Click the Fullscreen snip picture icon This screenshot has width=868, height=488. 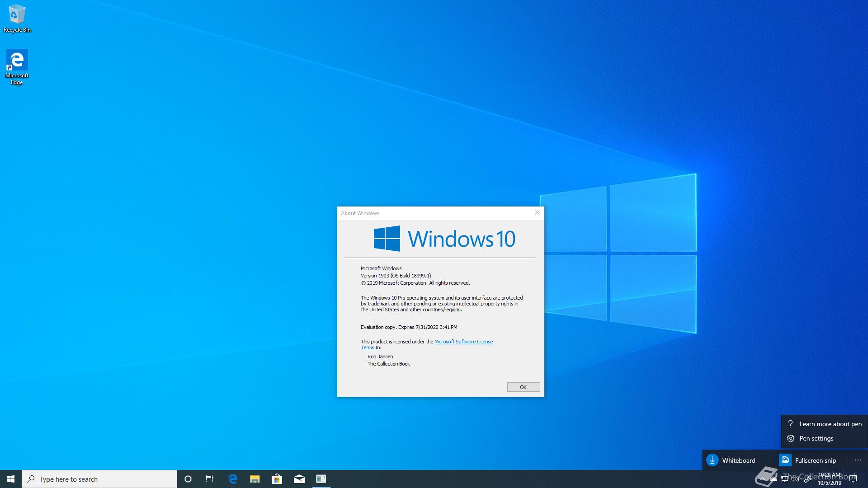coord(785,460)
